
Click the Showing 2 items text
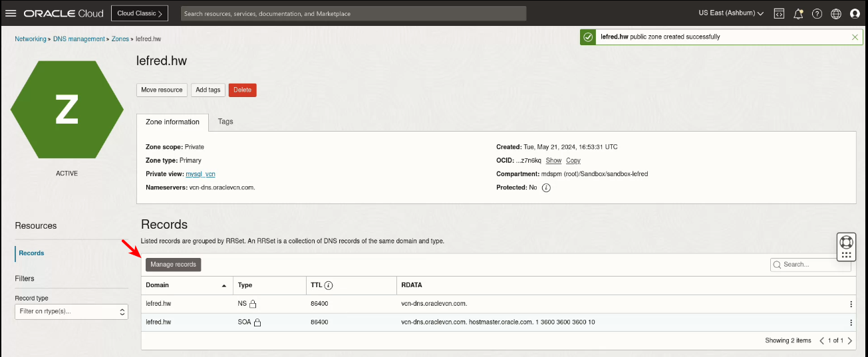[788, 341]
